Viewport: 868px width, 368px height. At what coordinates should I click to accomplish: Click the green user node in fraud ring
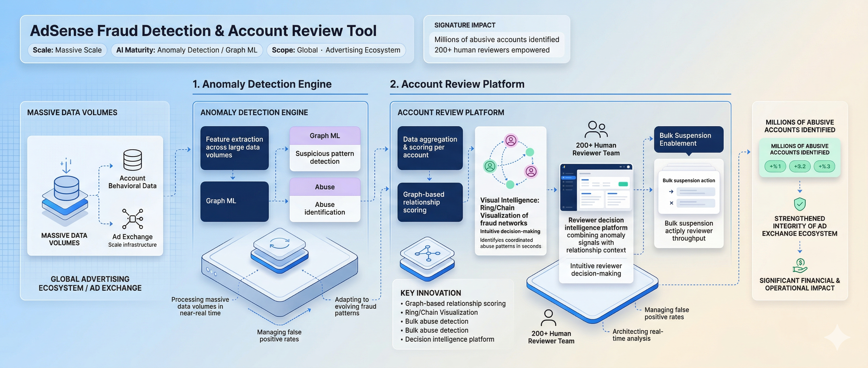[490, 166]
